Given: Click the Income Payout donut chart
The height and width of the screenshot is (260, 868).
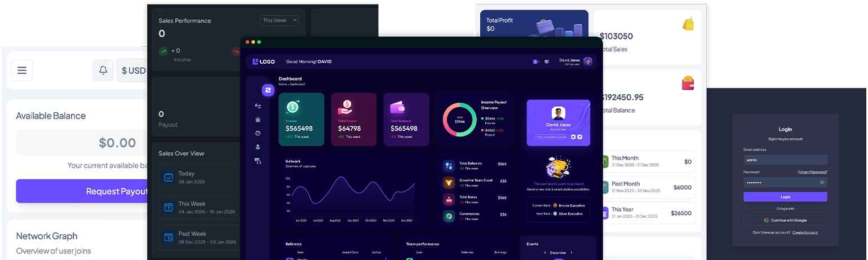Looking at the screenshot, I should 460,120.
